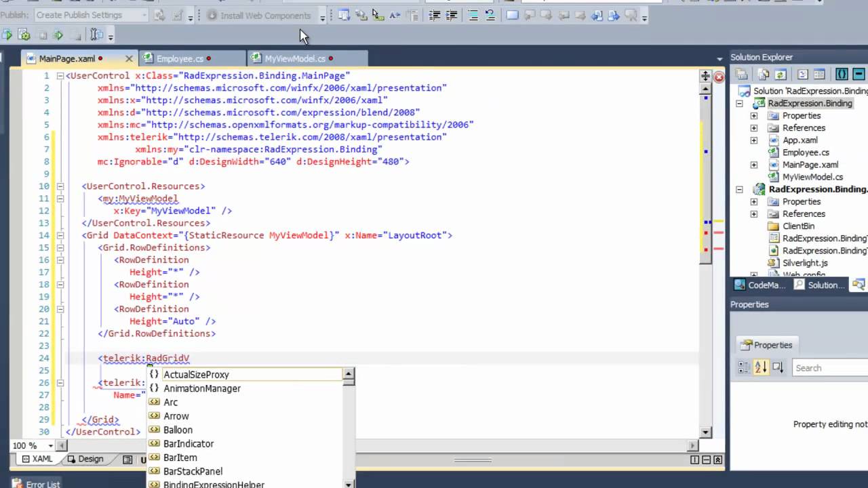Click Solution Explorer properties icon
This screenshot has height=488, width=868.
(742, 75)
